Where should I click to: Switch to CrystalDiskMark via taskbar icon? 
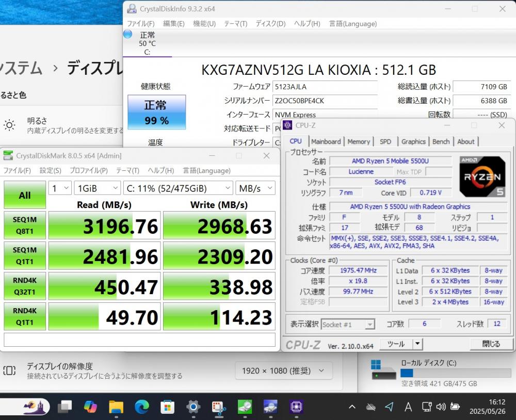(x=245, y=407)
